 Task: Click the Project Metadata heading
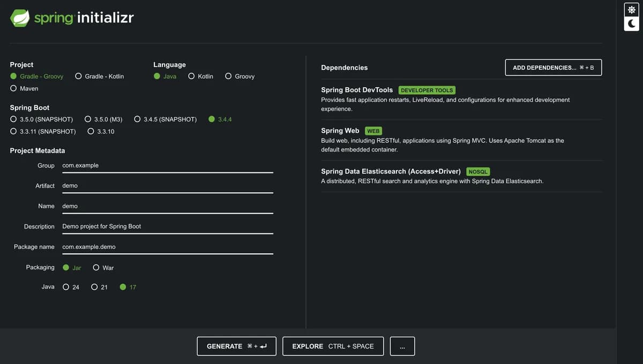[38, 150]
